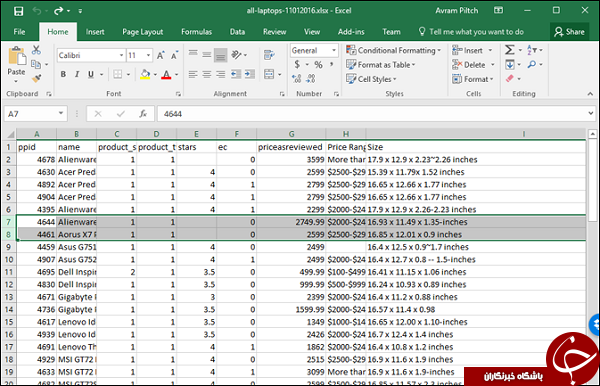600x386 pixels.
Task: Set middle vertical alignment
Action: [207, 55]
